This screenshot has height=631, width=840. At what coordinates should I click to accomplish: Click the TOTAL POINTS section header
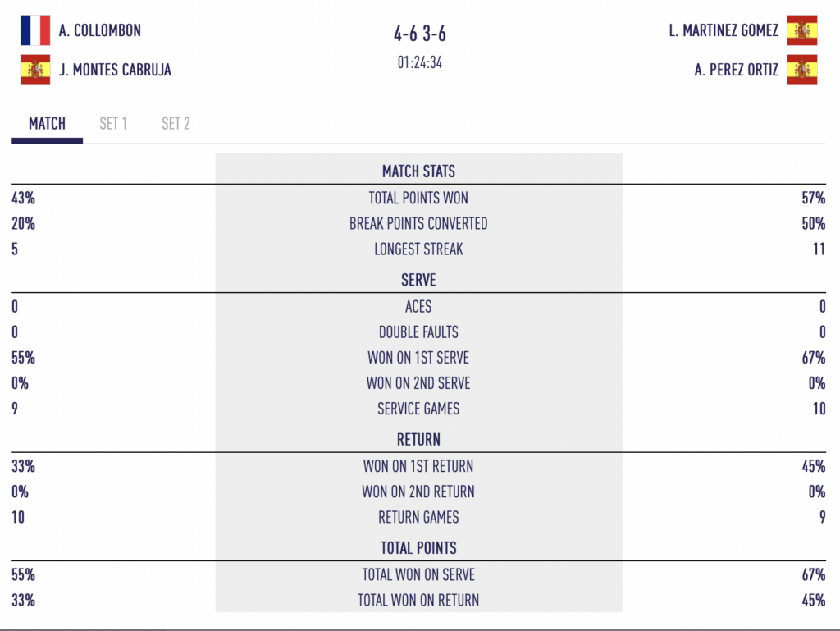pos(419,548)
